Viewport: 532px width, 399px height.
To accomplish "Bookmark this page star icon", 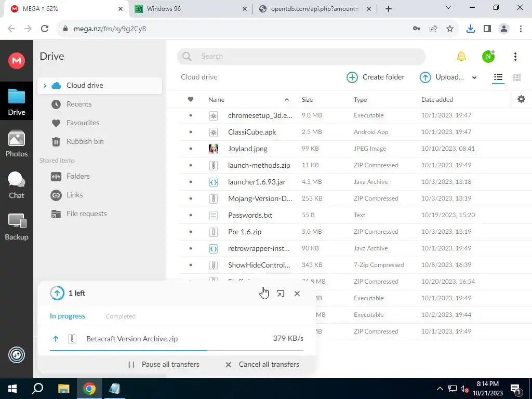I will 450,29.
